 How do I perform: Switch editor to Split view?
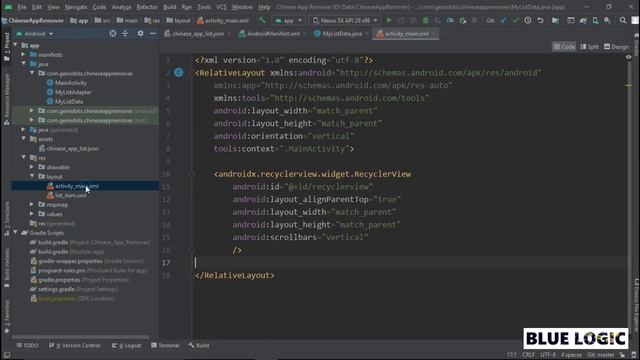coord(589,47)
